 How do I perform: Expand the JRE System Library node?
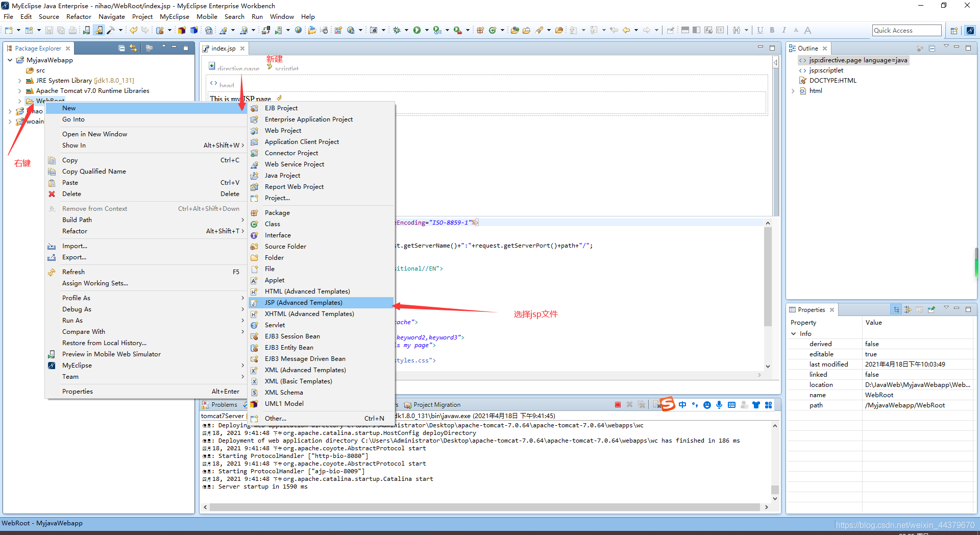(x=19, y=81)
